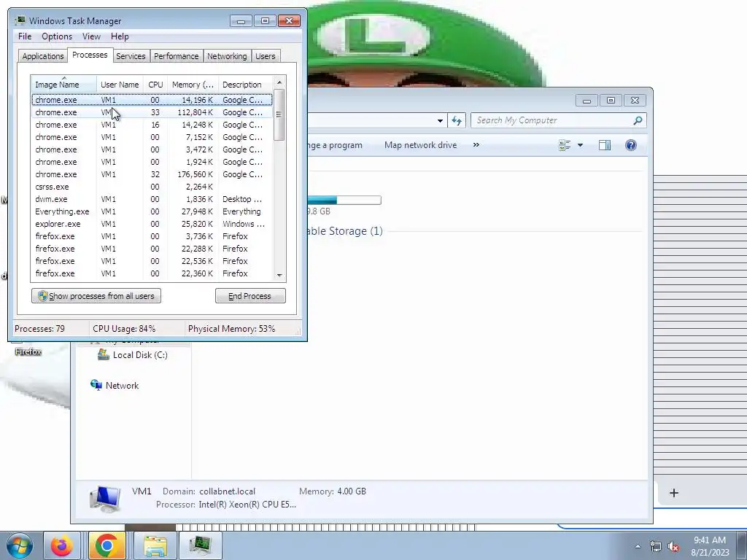This screenshot has width=747, height=560.
Task: Open the Windows Start orb
Action: point(20,545)
